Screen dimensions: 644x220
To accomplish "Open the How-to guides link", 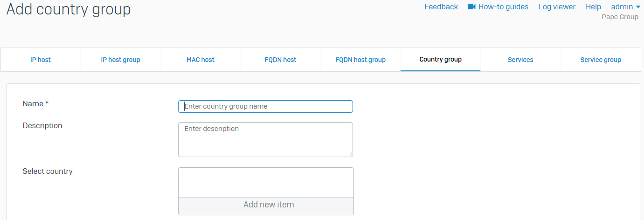I will pos(503,7).
